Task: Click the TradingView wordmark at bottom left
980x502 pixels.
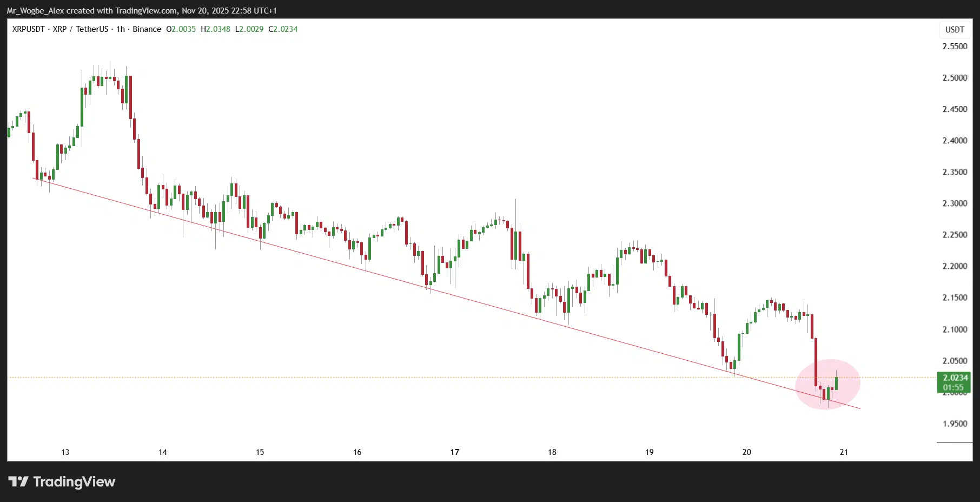Action: click(74, 481)
